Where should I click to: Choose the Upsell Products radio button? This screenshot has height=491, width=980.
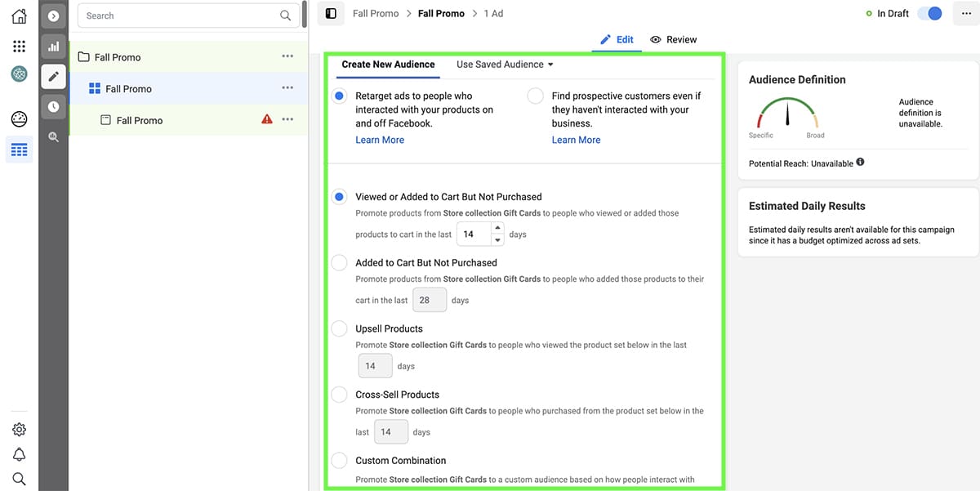(x=339, y=328)
